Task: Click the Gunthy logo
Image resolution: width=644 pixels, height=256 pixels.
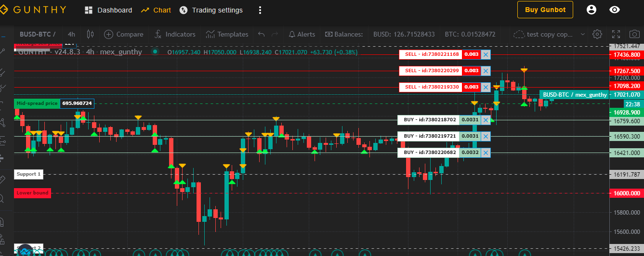Action: coord(33,10)
